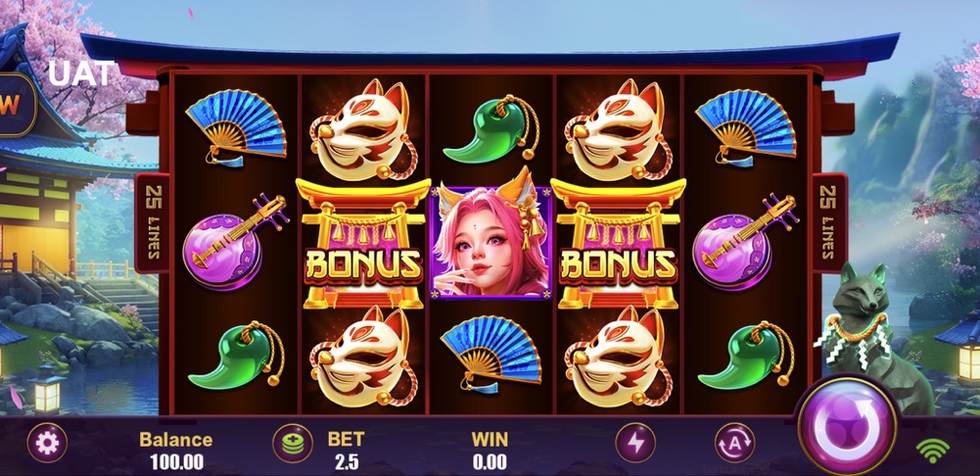Click the BONUS gate on fourth reel

click(x=618, y=244)
